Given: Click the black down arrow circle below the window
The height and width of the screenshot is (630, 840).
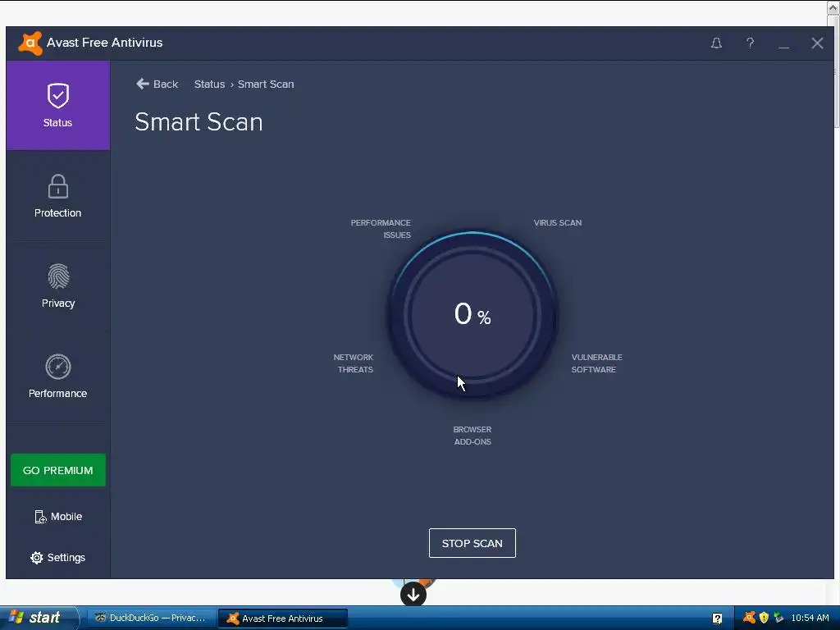Looking at the screenshot, I should tap(413, 595).
